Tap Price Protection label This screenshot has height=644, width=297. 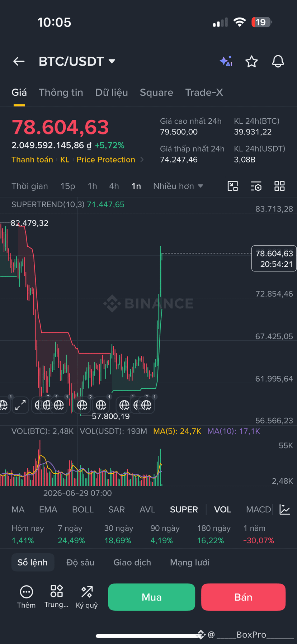click(x=106, y=160)
